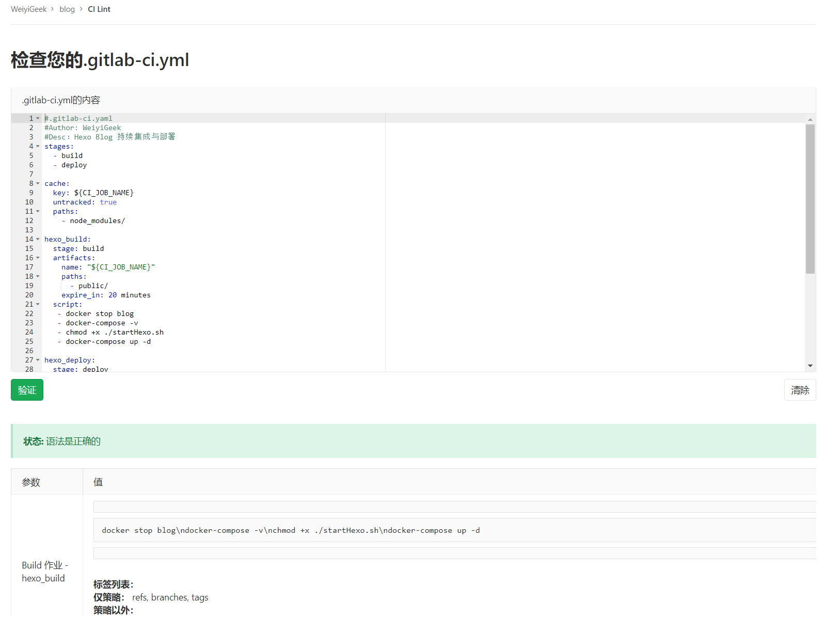This screenshot has height=617, width=840.
Task: Click the editor scrollbar up arrow
Action: [x=810, y=119]
